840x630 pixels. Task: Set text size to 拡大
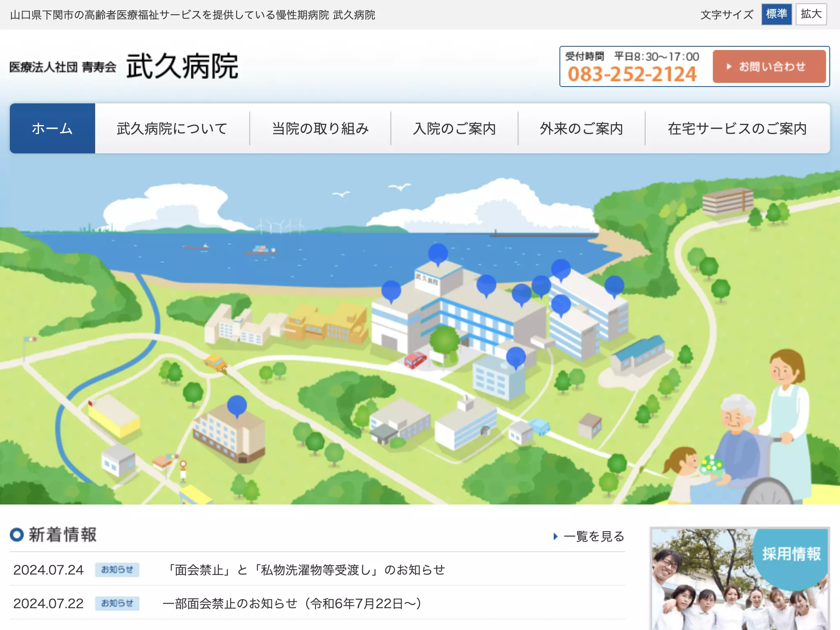(811, 14)
